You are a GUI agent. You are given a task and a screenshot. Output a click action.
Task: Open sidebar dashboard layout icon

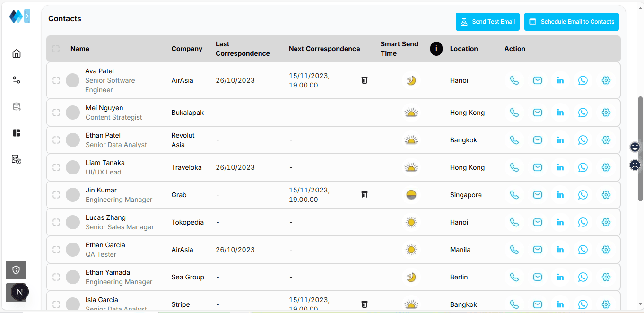click(x=17, y=133)
